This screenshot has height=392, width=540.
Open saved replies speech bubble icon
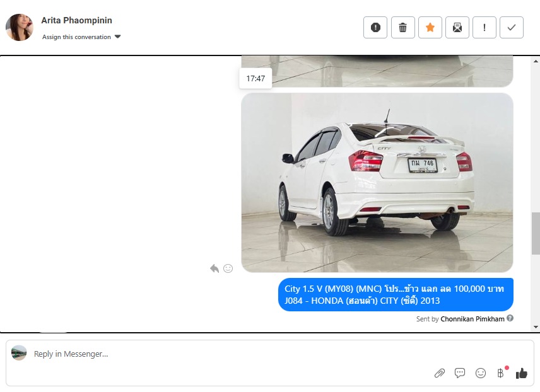pos(460,372)
